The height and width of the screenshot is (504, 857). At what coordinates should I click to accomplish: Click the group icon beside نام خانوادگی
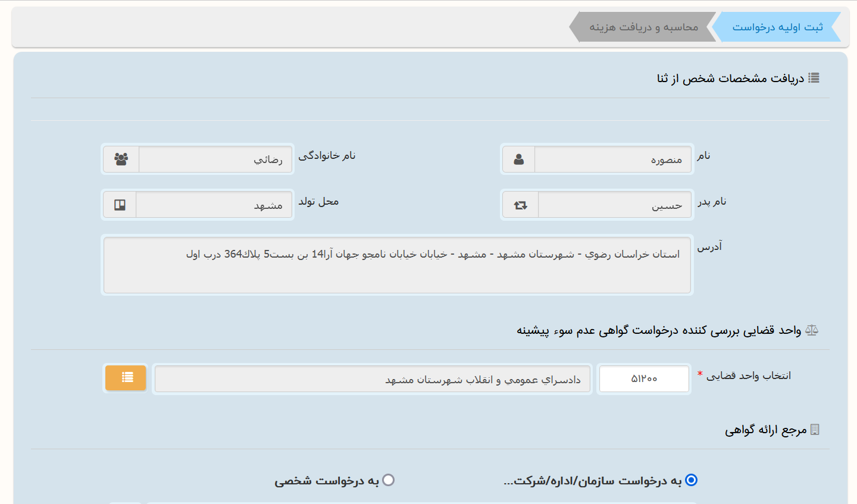pos(121,159)
